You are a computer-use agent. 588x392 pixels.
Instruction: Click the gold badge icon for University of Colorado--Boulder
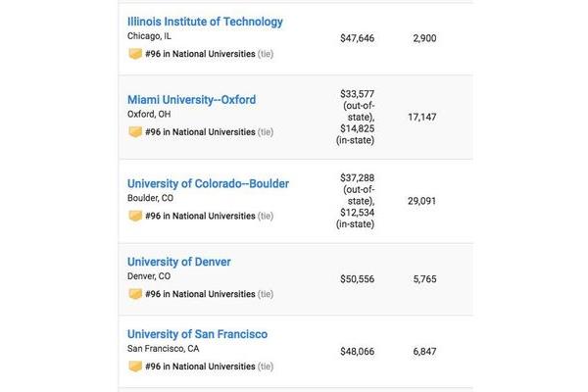tap(135, 216)
